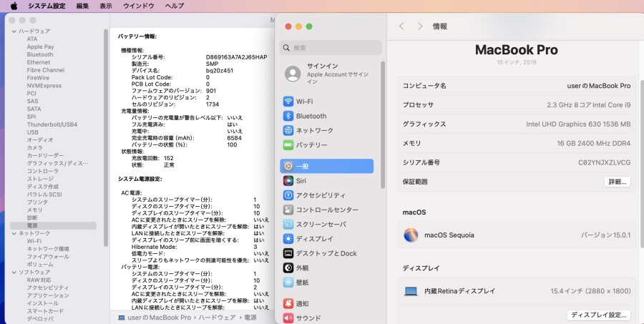This screenshot has width=644, height=324.
Task: Go back with the left chevron
Action: 401,26
